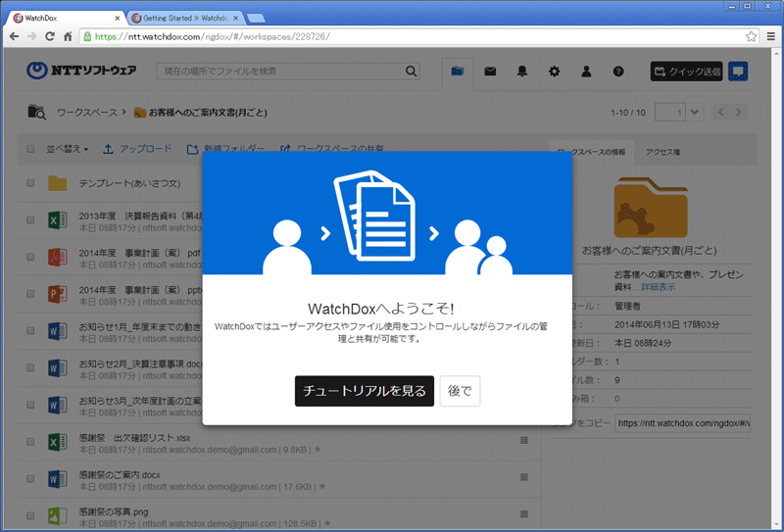Click PowerPoint icon of 2014年度 事業計画
This screenshot has height=532, width=784.
[58, 294]
